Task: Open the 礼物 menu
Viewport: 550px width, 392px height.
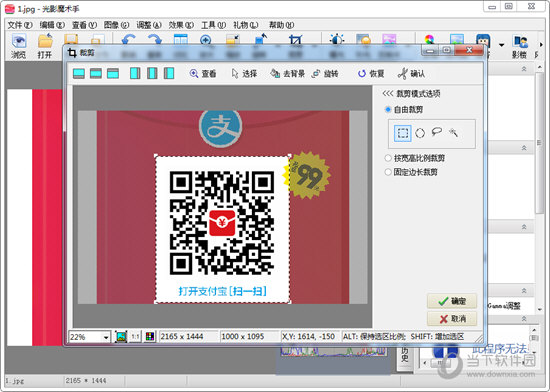Action: click(246, 25)
